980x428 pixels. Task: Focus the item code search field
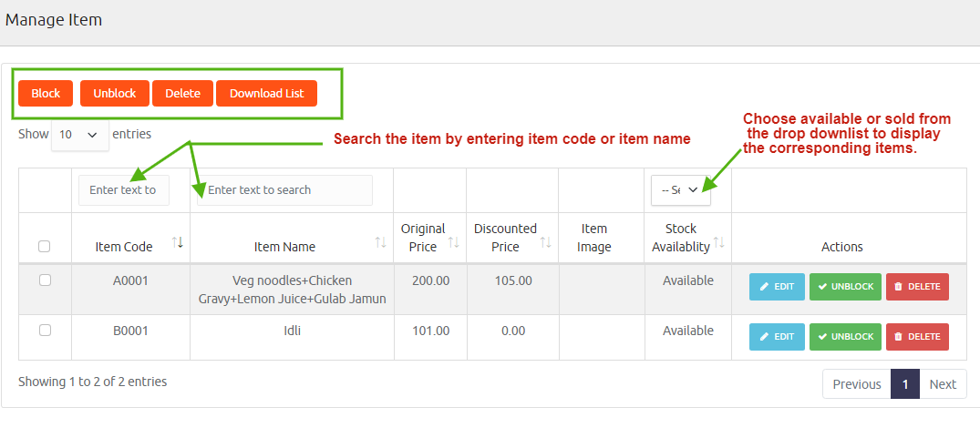(x=123, y=190)
